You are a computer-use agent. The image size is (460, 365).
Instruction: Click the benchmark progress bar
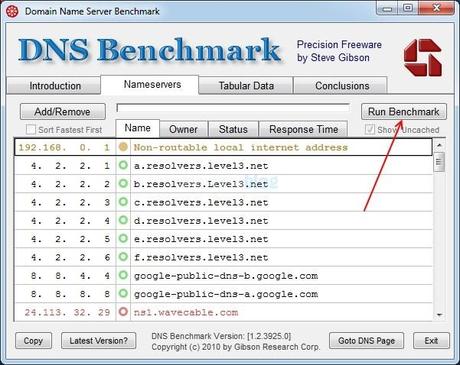point(233,108)
